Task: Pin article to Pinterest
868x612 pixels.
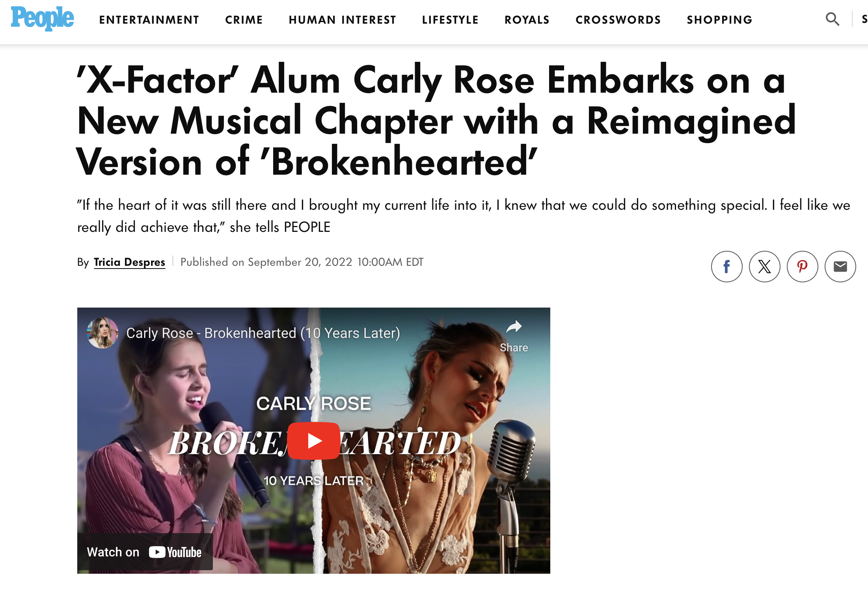Action: click(802, 267)
